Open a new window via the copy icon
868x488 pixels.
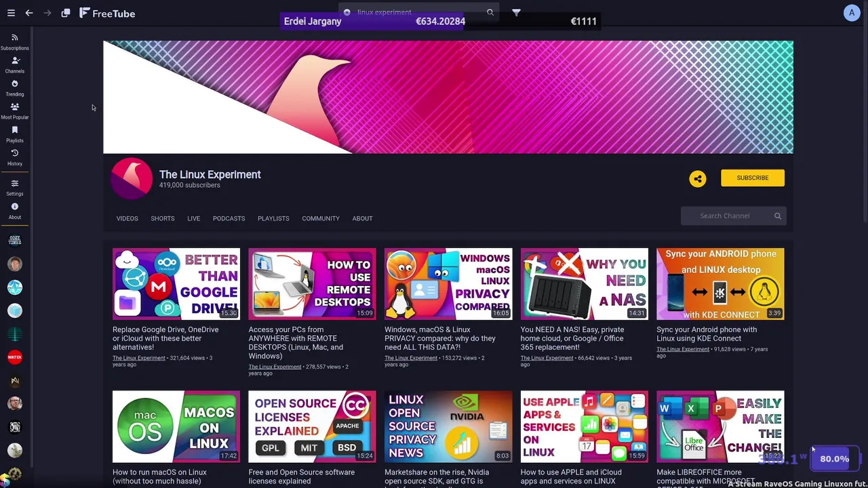66,13
